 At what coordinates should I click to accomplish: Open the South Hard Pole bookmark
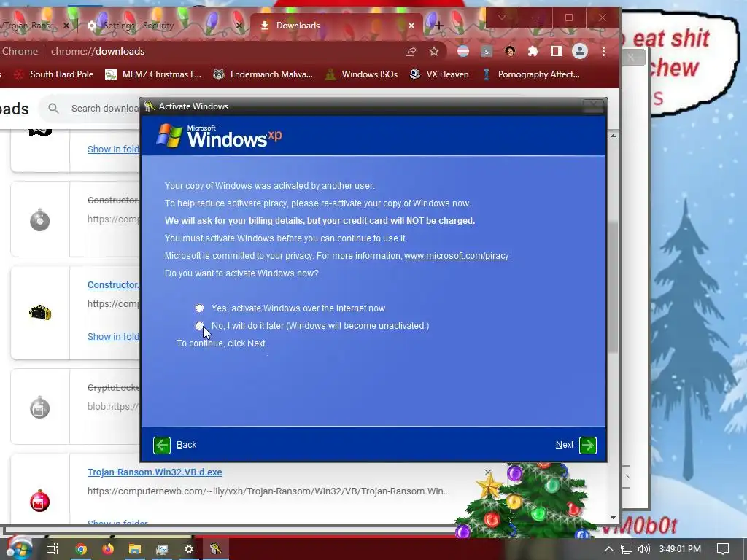53,74
